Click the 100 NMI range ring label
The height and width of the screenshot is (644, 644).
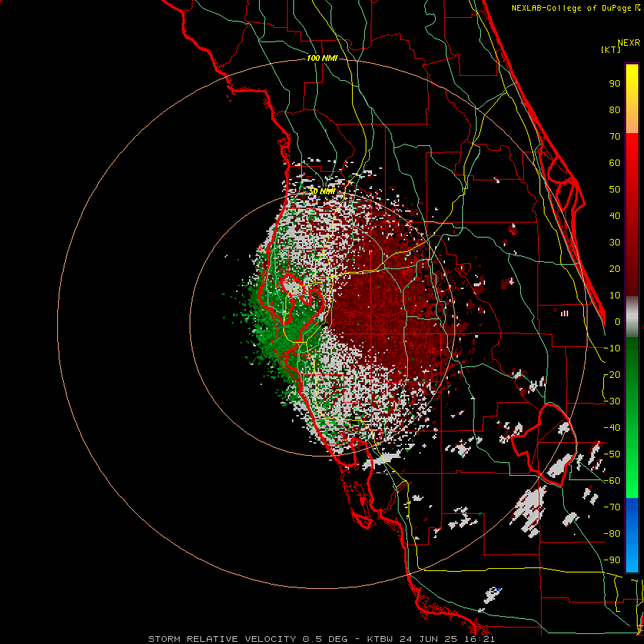tap(322, 59)
